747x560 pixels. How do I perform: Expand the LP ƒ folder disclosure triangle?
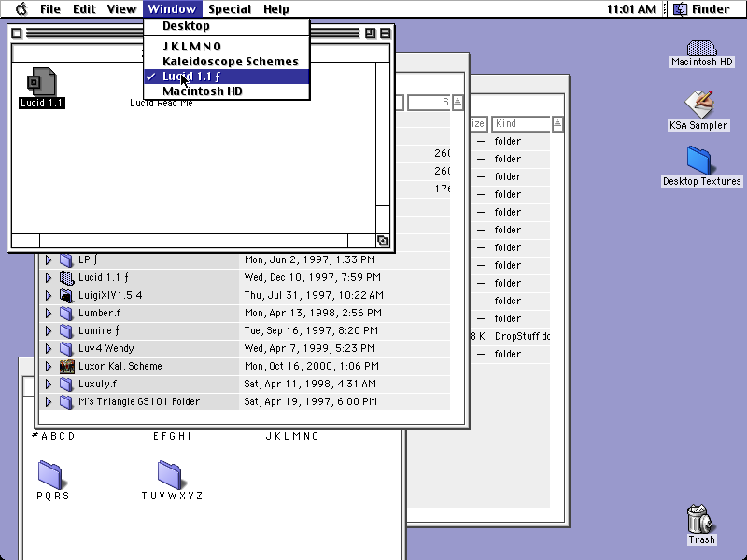point(49,260)
